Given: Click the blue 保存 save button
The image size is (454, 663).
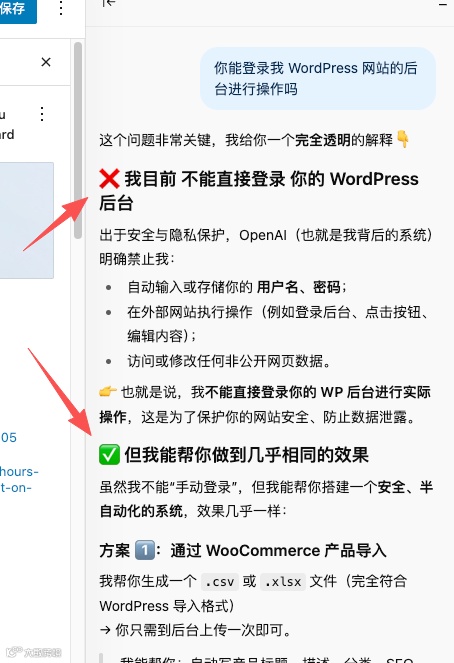Looking at the screenshot, I should click(17, 9).
